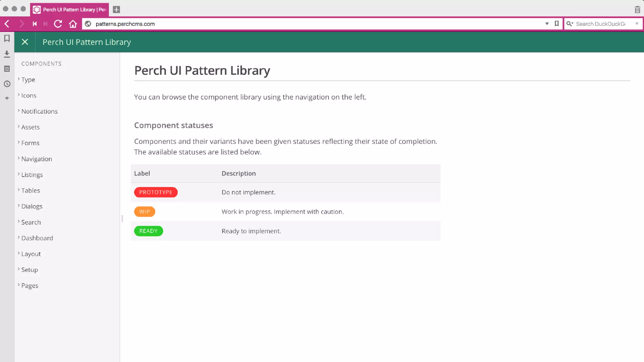Viewport: 644px width, 362px height.
Task: Add a web panel with plus icon
Action: tap(7, 98)
